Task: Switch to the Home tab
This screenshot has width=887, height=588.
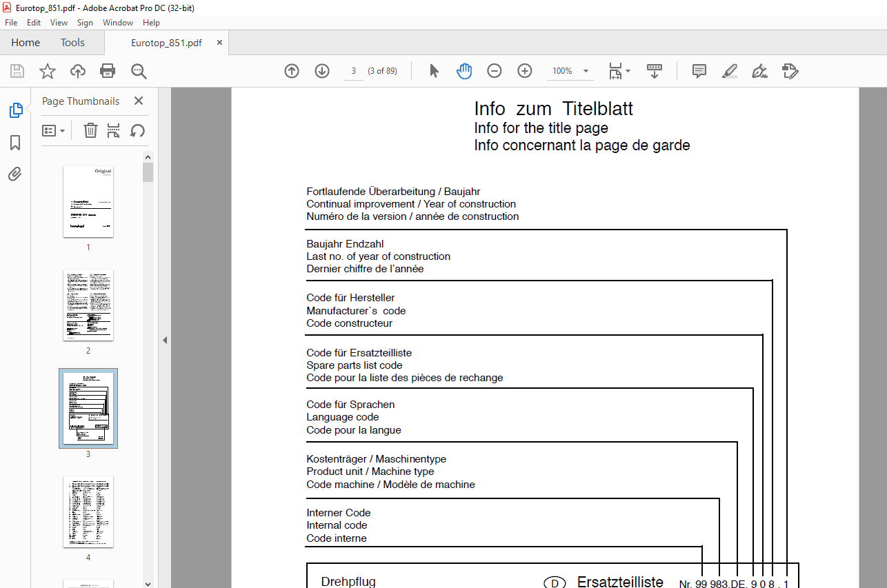Action: [26, 43]
